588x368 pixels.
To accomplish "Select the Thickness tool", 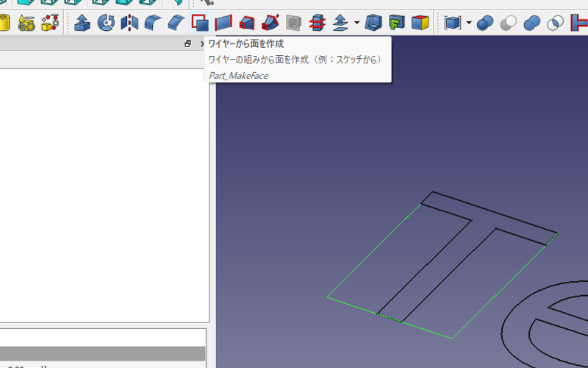I will (373, 23).
